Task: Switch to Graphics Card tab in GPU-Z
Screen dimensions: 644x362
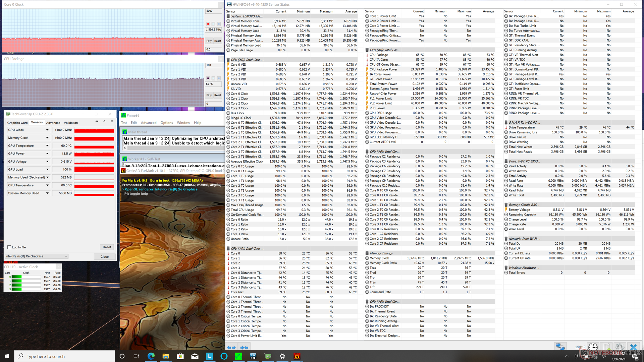Action: (x=17, y=123)
